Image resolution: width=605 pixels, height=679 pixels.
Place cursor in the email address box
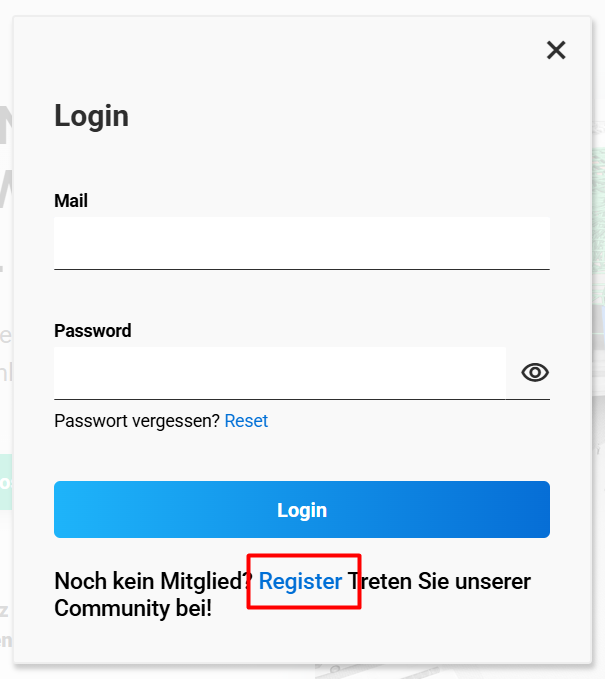tap(302, 243)
